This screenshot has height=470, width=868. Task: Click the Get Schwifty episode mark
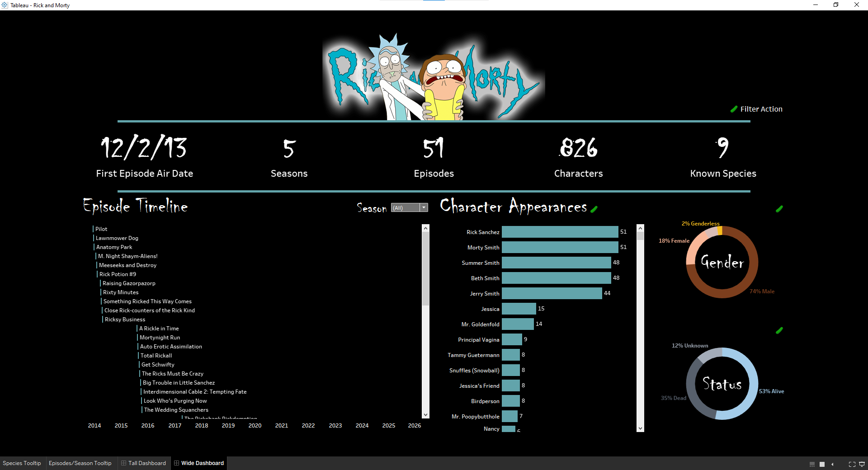[158, 365]
